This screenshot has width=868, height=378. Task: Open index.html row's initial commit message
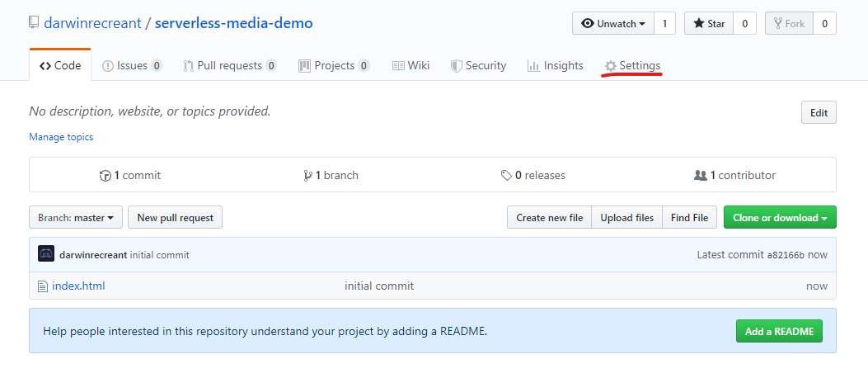click(378, 286)
